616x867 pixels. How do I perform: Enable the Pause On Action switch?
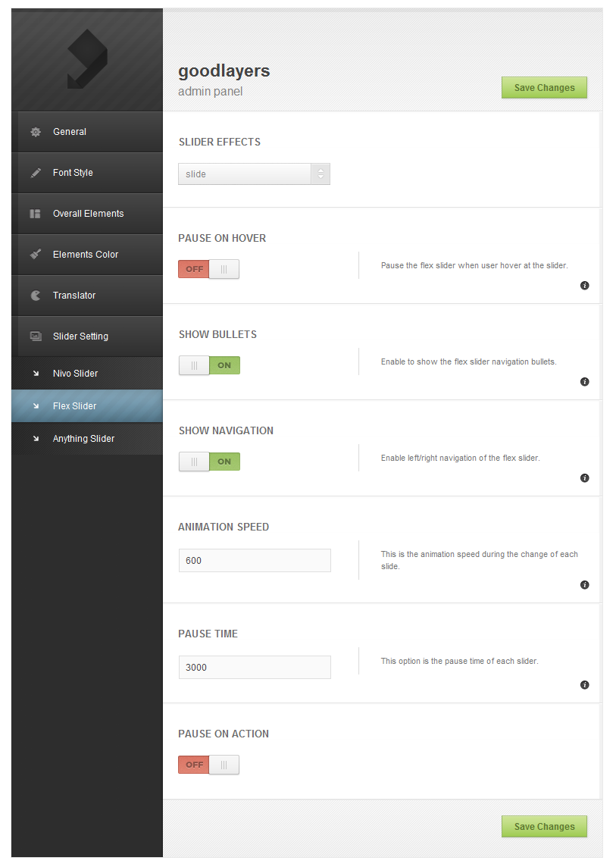pyautogui.click(x=208, y=765)
